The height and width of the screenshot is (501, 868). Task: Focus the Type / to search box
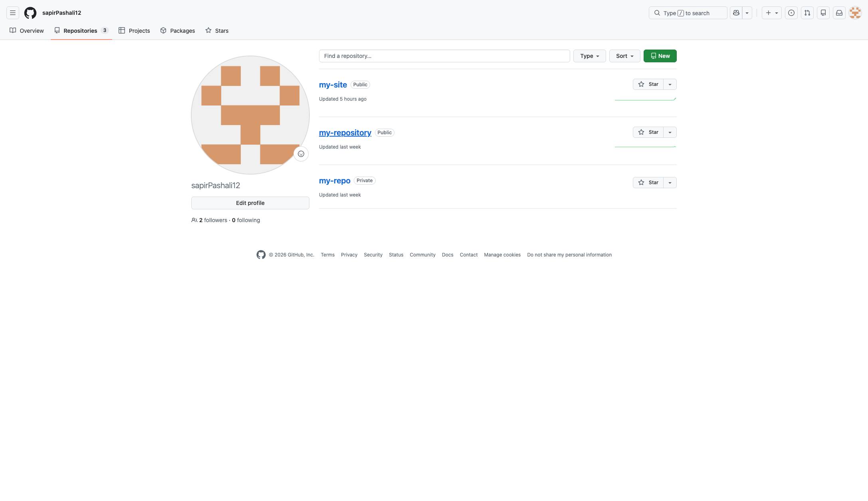click(x=688, y=13)
